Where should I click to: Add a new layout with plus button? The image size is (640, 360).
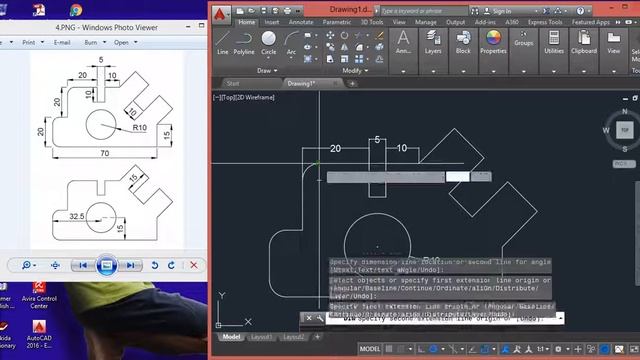click(x=317, y=337)
